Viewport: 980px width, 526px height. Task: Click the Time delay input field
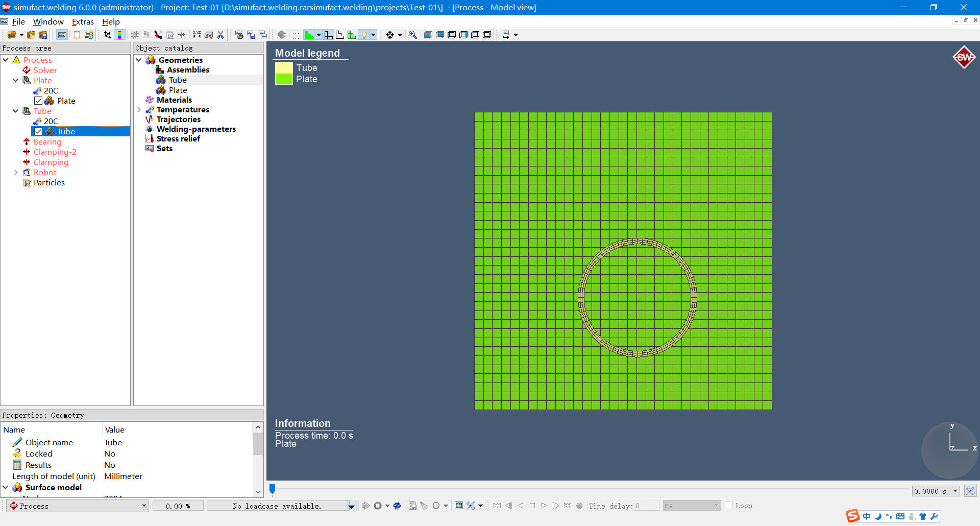pos(647,506)
